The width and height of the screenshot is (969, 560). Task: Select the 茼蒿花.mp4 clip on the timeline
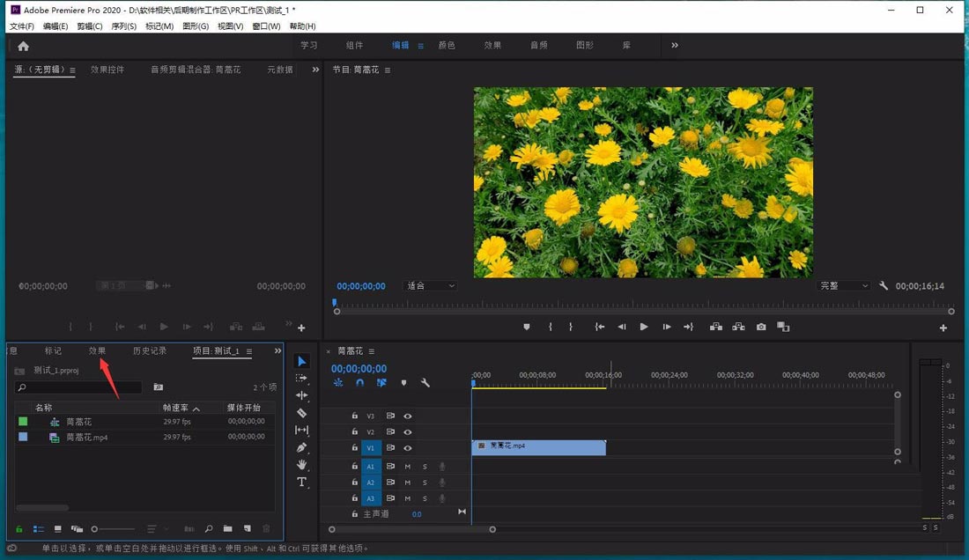tap(539, 447)
